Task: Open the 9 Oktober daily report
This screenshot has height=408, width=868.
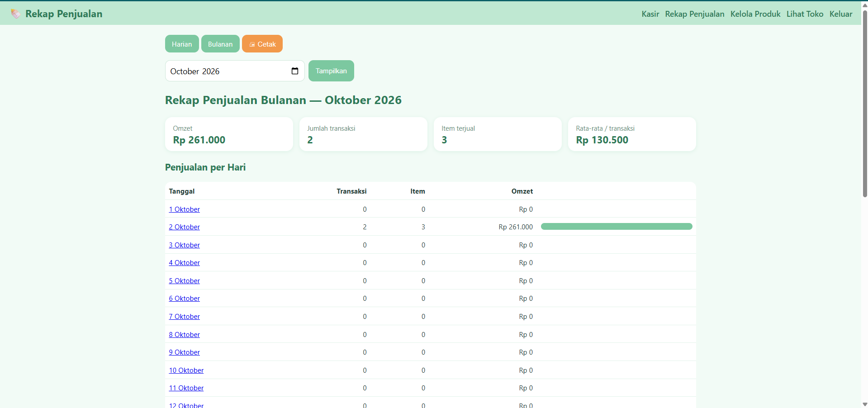Action: tap(184, 352)
